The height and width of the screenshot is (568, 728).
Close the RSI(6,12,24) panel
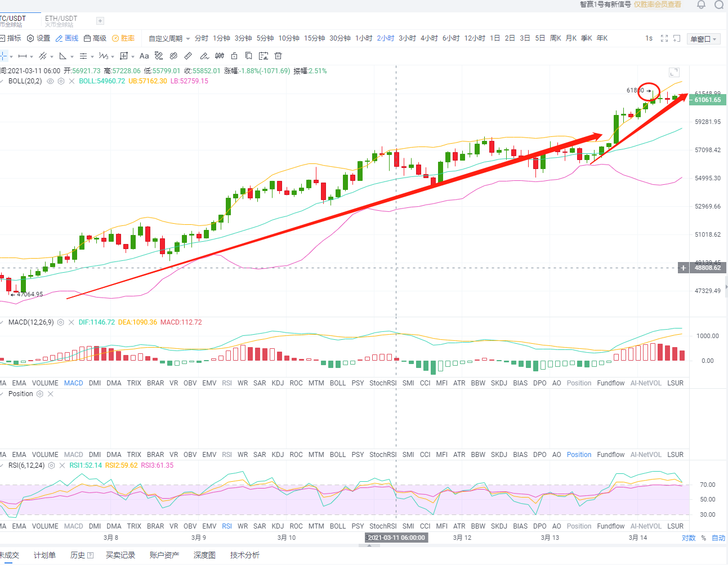(x=62, y=465)
